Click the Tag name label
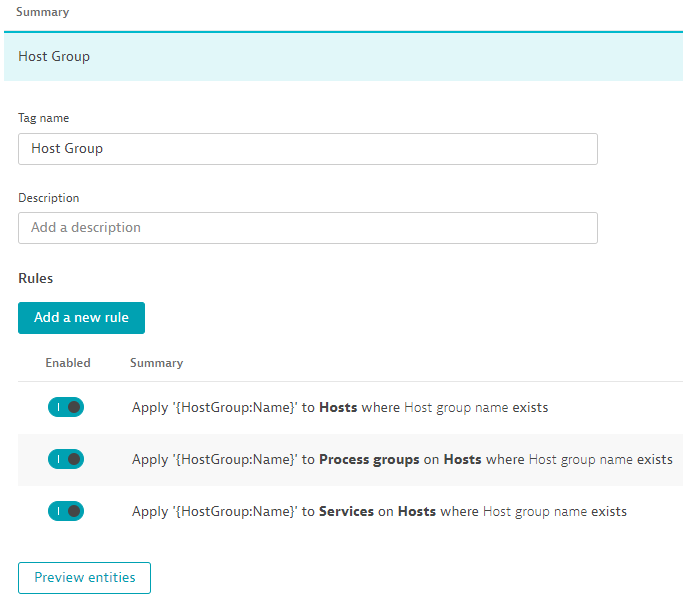The width and height of the screenshot is (683, 605). [43, 118]
